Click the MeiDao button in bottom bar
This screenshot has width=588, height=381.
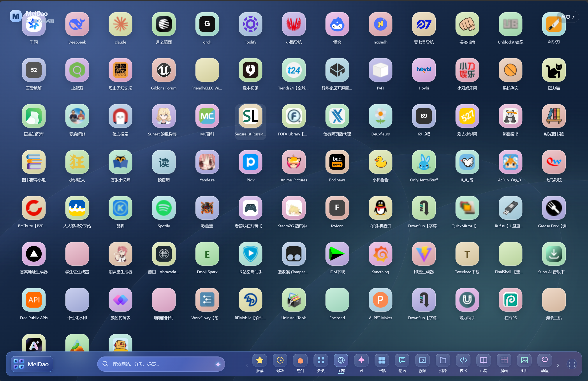pos(32,364)
